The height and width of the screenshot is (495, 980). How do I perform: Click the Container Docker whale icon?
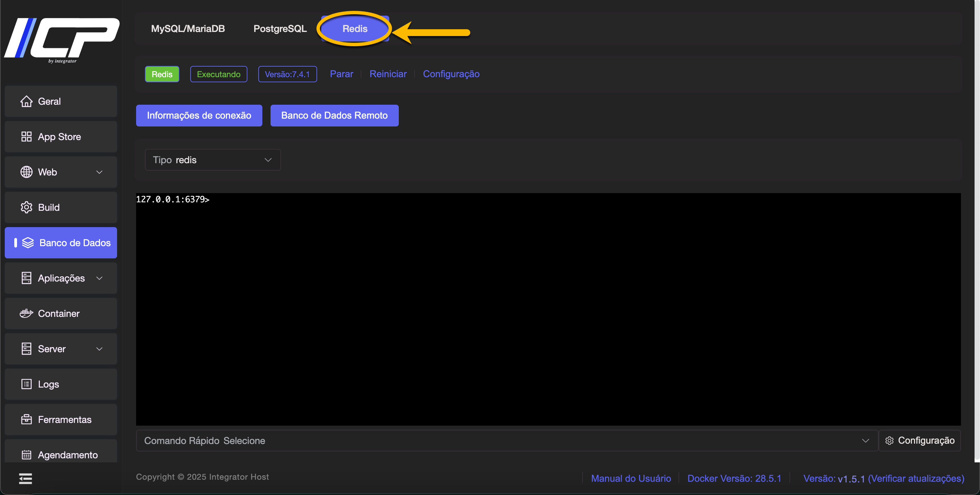click(x=26, y=313)
